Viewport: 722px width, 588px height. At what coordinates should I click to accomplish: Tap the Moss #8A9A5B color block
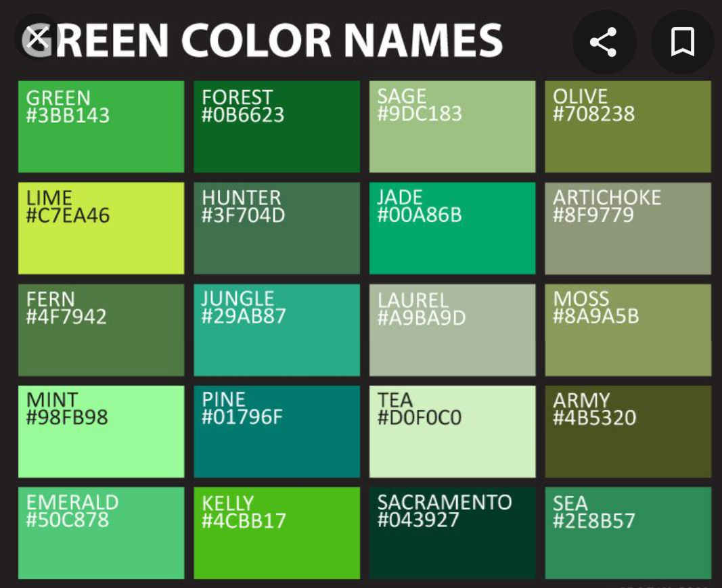coord(628,330)
